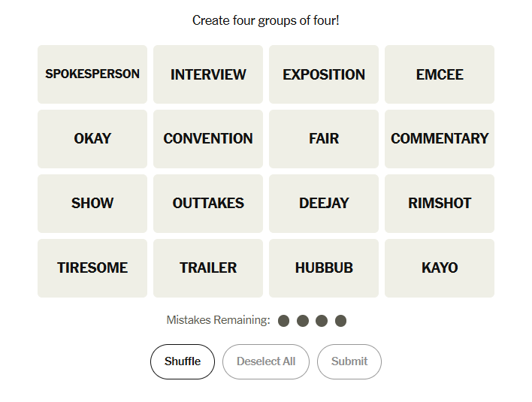
Task: Select the FAIR tile
Action: pyautogui.click(x=324, y=139)
